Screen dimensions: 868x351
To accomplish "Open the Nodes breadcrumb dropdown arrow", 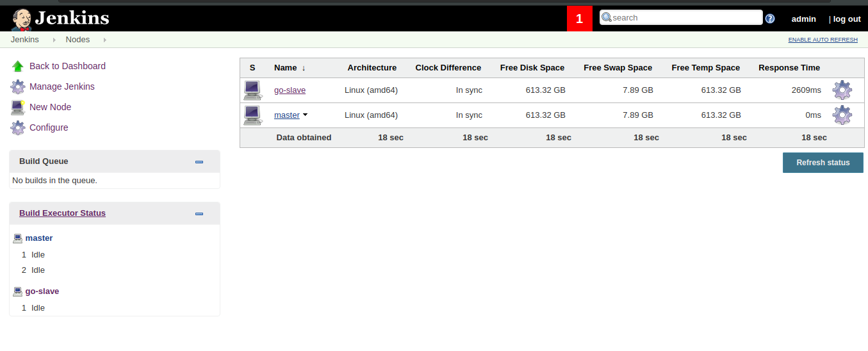I will pos(105,40).
